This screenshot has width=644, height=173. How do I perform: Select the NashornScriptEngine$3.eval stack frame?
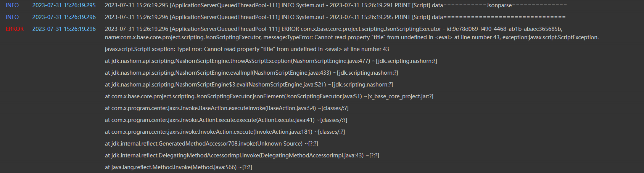(249, 85)
